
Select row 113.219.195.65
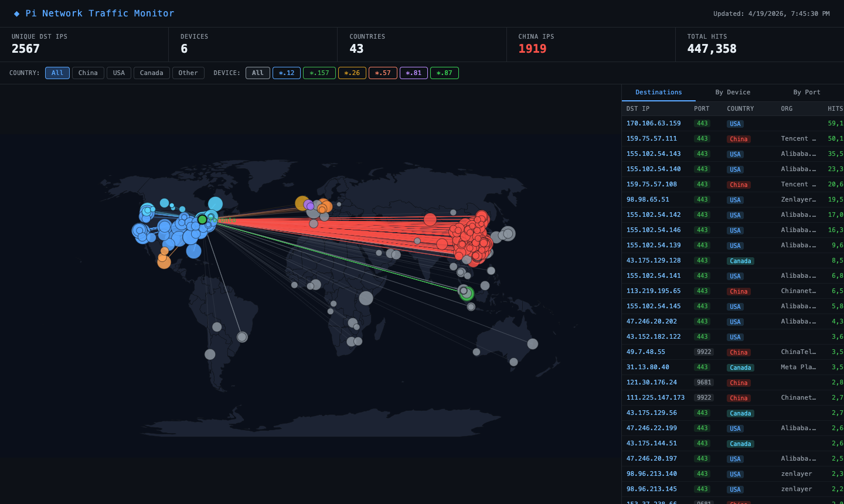[733, 291]
